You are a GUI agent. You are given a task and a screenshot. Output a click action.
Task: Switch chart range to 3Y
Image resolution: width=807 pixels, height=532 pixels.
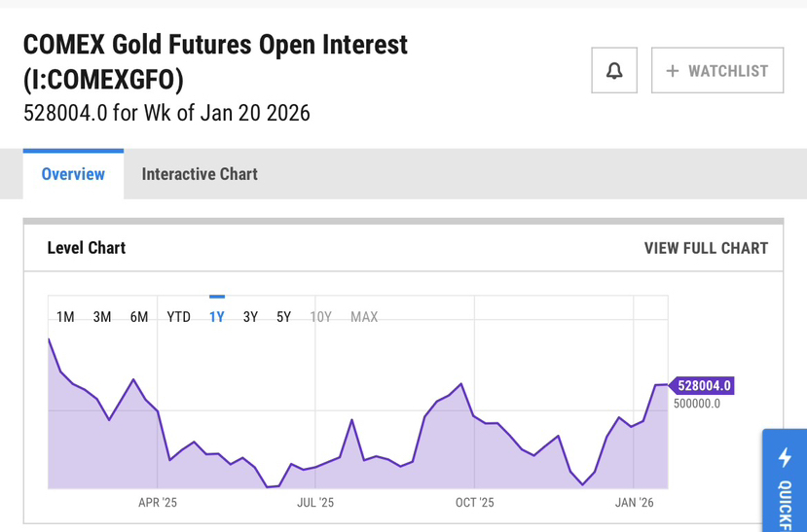tap(250, 317)
